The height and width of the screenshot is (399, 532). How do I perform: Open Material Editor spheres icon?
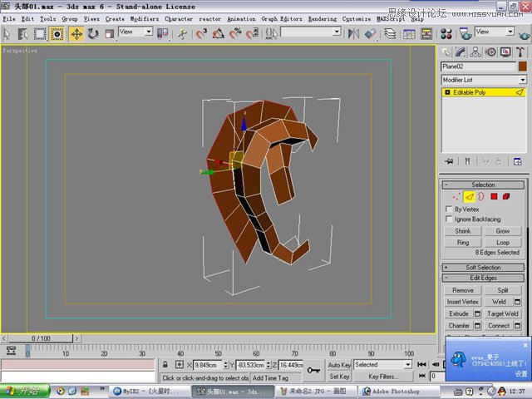click(446, 34)
